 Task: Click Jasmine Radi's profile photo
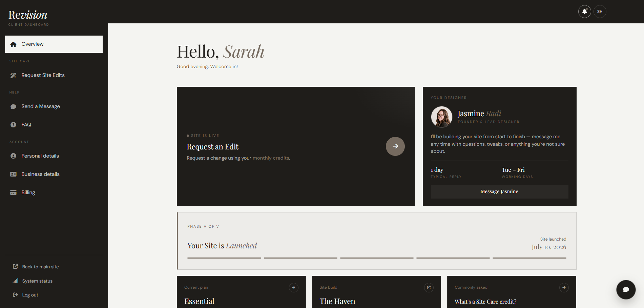pyautogui.click(x=441, y=117)
